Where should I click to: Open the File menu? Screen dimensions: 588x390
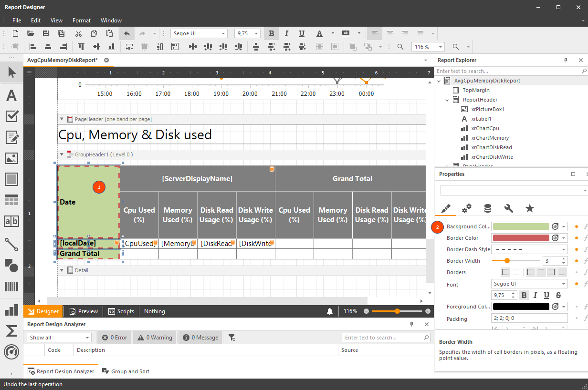(x=17, y=21)
